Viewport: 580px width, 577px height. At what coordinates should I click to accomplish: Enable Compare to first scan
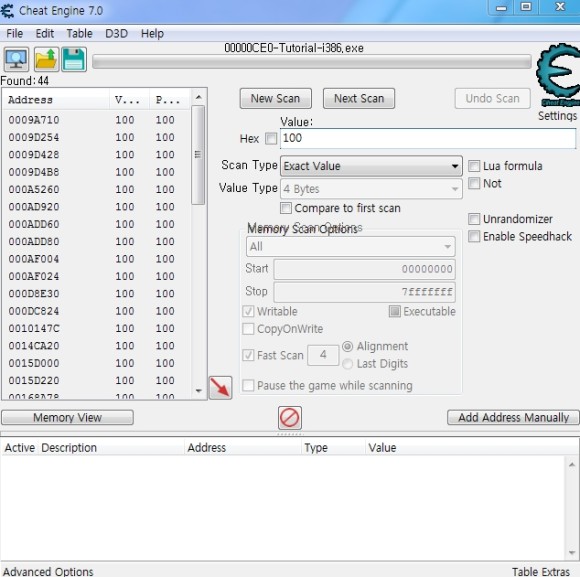pyautogui.click(x=286, y=208)
